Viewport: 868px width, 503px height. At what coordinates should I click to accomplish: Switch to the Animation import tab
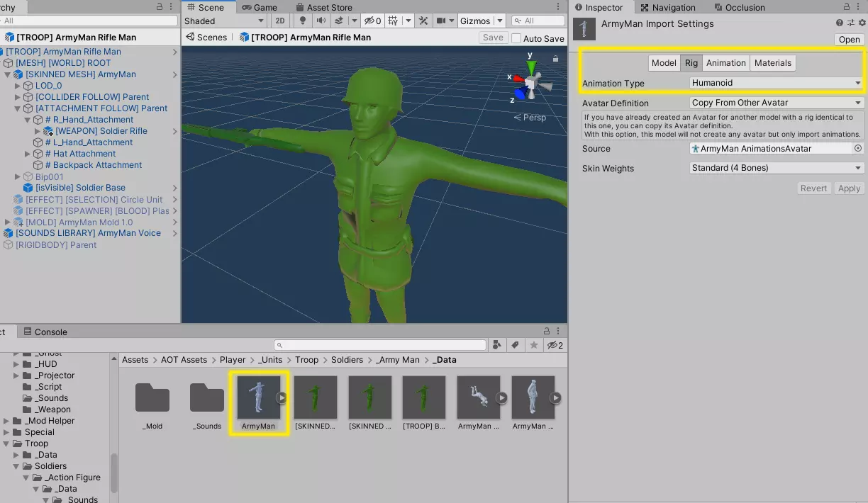click(x=725, y=63)
